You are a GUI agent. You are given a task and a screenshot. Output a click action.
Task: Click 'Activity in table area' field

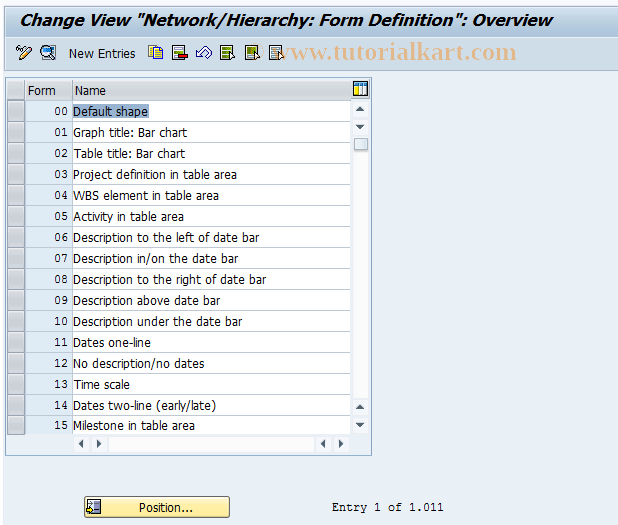tap(211, 216)
